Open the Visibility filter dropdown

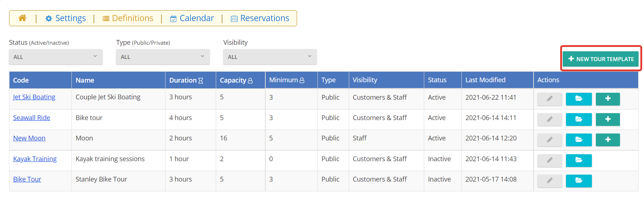(270, 57)
